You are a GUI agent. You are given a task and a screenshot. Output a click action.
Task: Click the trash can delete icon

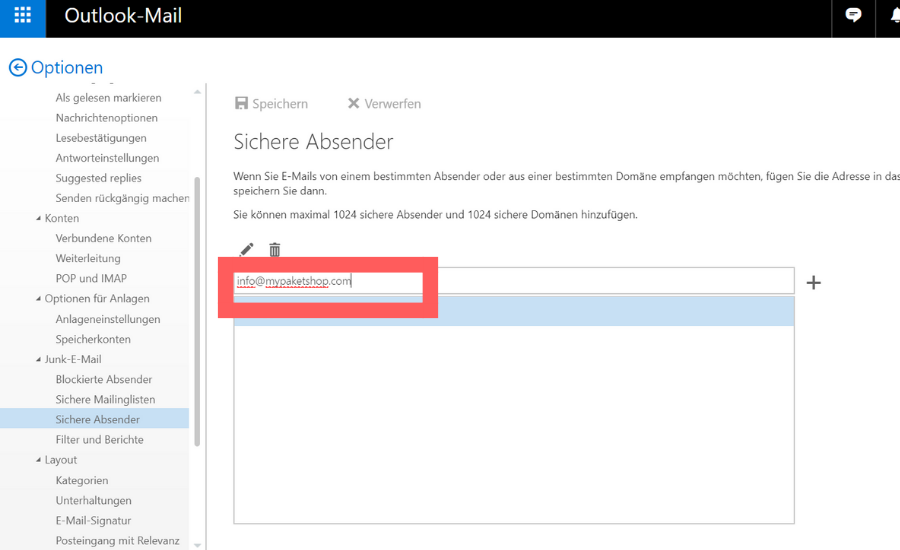point(275,250)
